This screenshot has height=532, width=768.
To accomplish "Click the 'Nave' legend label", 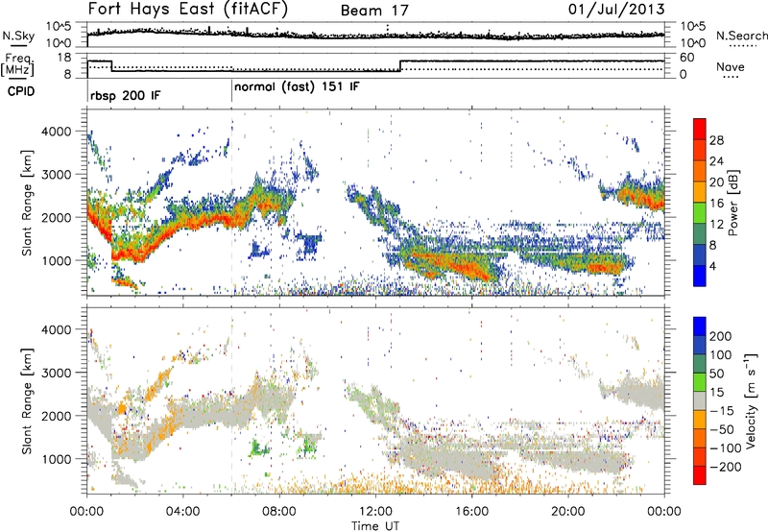I will pyautogui.click(x=731, y=67).
